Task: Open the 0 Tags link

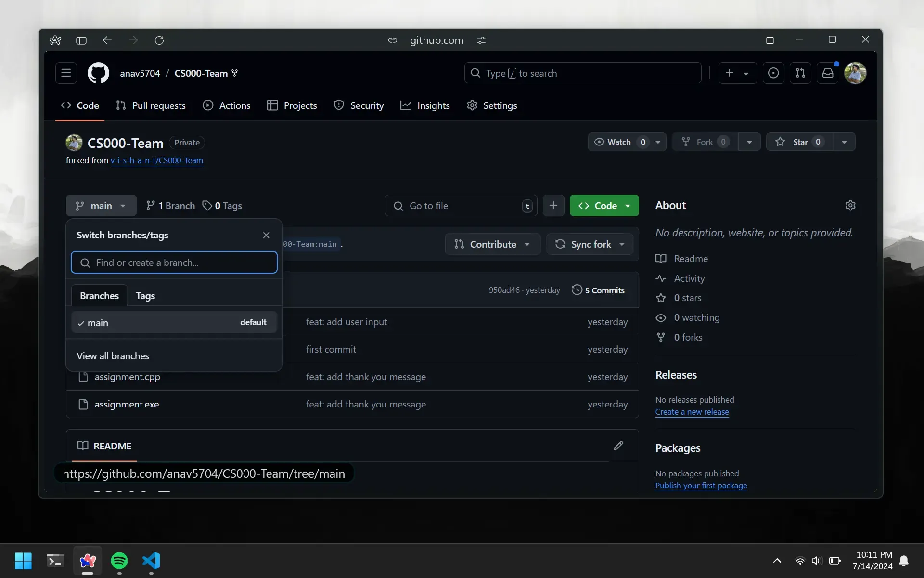Action: click(222, 206)
